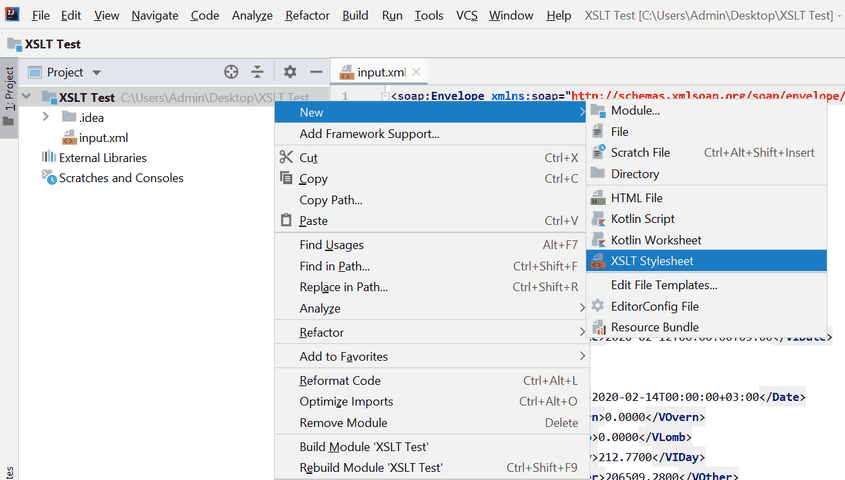845x480 pixels.
Task: Select Scratches and Consoles tree node
Action: point(120,178)
